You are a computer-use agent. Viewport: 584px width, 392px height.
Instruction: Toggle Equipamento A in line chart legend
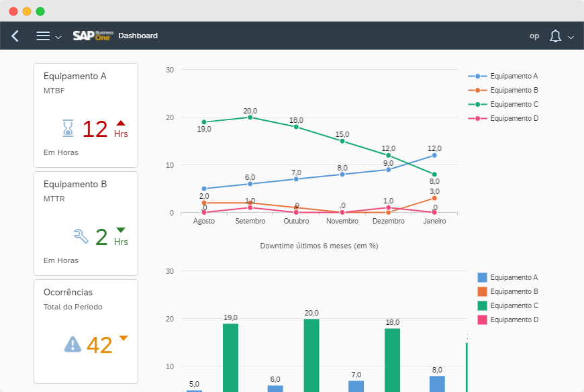(x=503, y=76)
